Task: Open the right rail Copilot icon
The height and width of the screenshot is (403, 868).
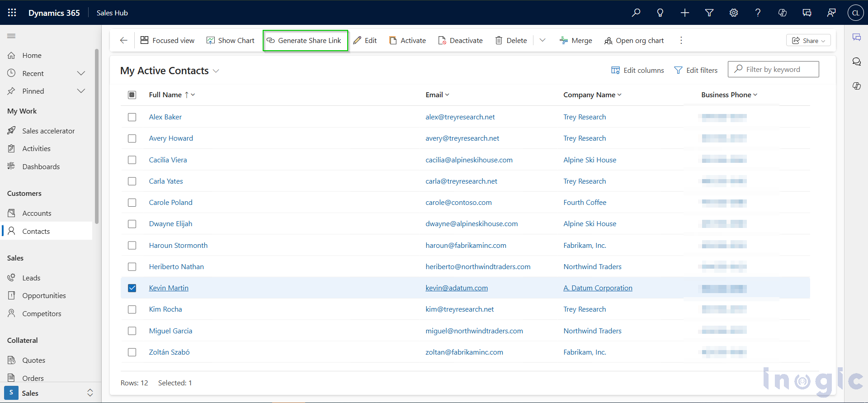Action: pos(857,86)
